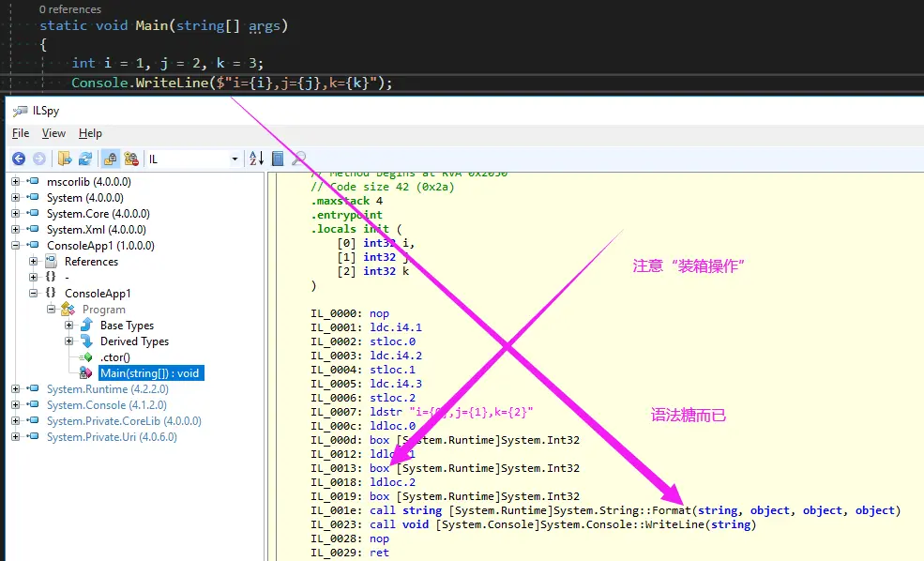
Task: Click the magnifying glass Search icon
Action: click(298, 158)
